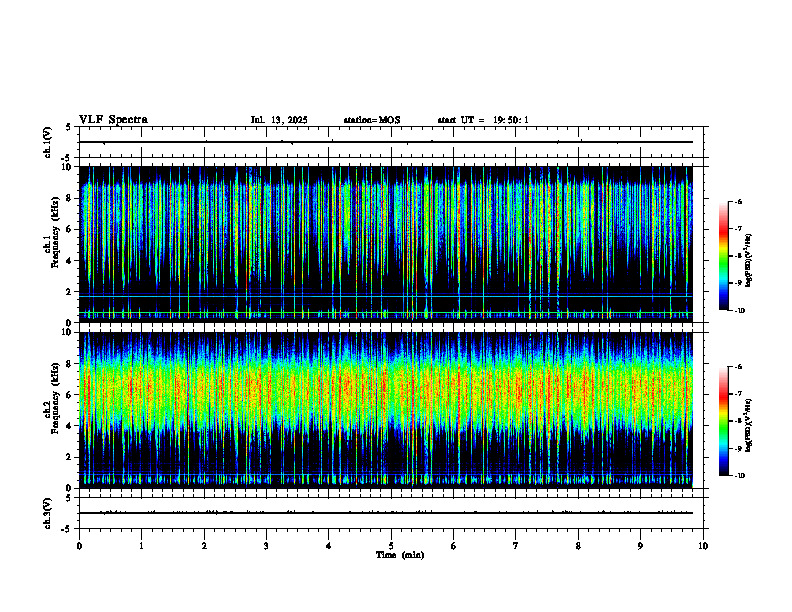Click the "start UT = 19:50:1" text

coord(483,120)
